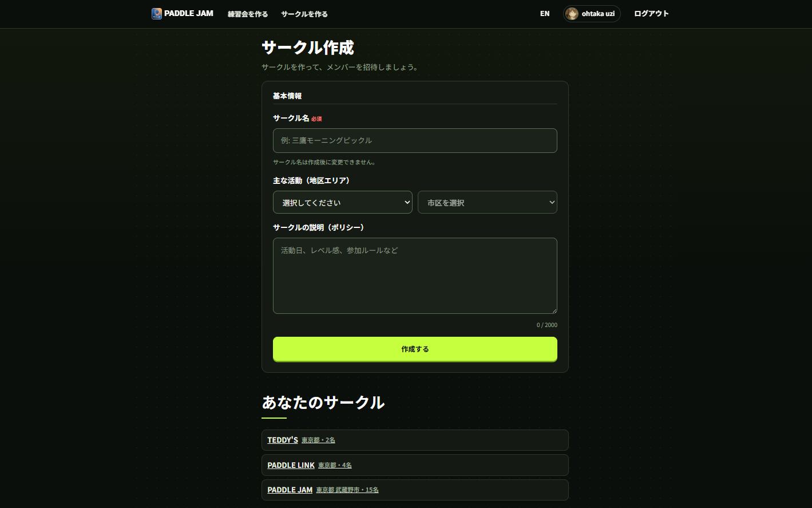The height and width of the screenshot is (508, 812).
Task: Click the 作成する button
Action: point(415,349)
